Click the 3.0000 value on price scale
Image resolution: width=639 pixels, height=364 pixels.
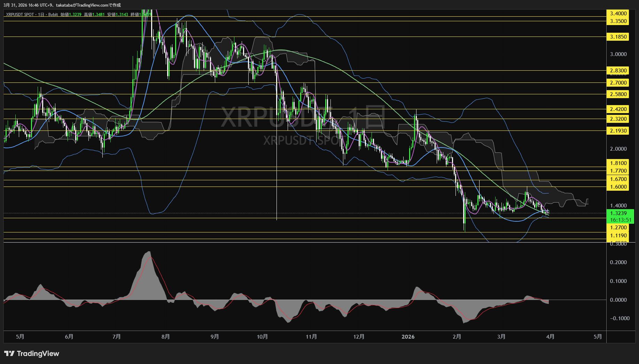[618, 54]
